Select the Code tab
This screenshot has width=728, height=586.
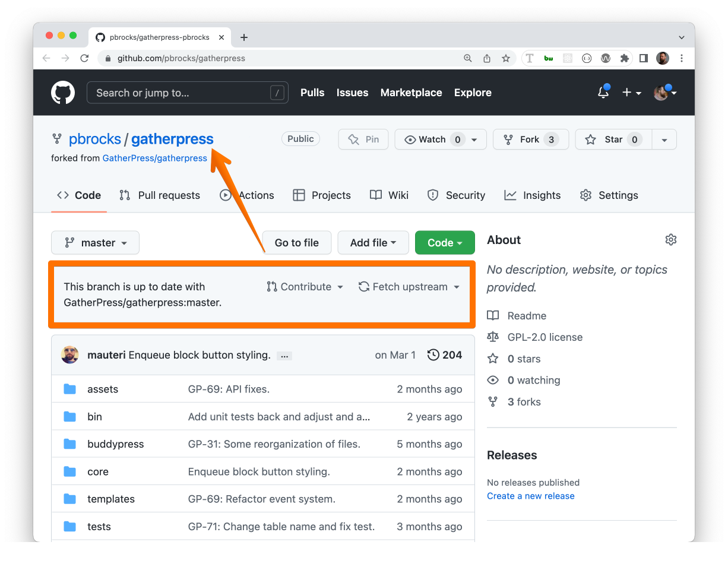pos(79,195)
